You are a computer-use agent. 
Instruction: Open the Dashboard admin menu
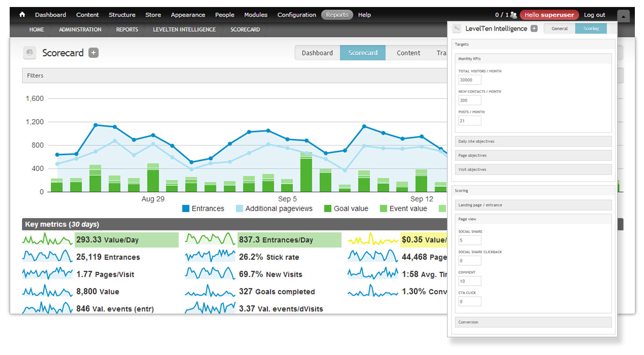tap(50, 15)
